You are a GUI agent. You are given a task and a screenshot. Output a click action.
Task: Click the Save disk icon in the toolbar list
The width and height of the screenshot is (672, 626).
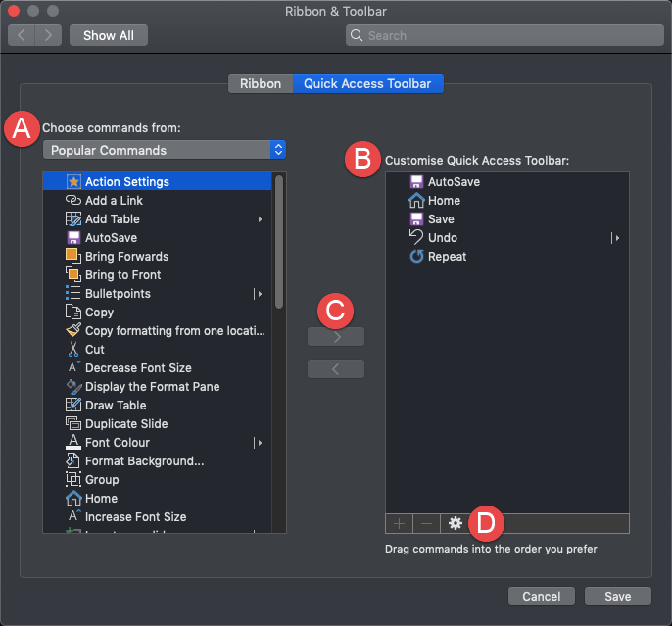click(x=416, y=218)
